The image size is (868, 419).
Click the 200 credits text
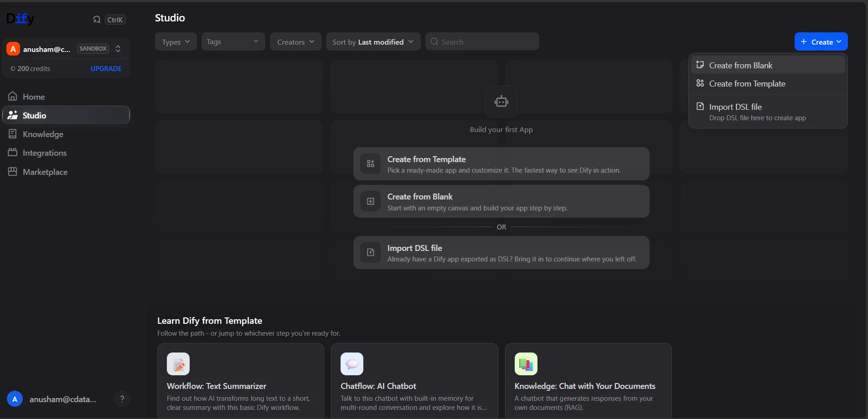tap(34, 69)
